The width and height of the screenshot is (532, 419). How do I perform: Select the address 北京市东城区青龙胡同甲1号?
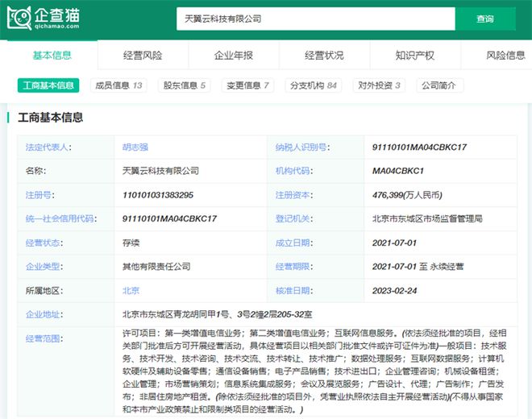pyautogui.click(x=176, y=314)
